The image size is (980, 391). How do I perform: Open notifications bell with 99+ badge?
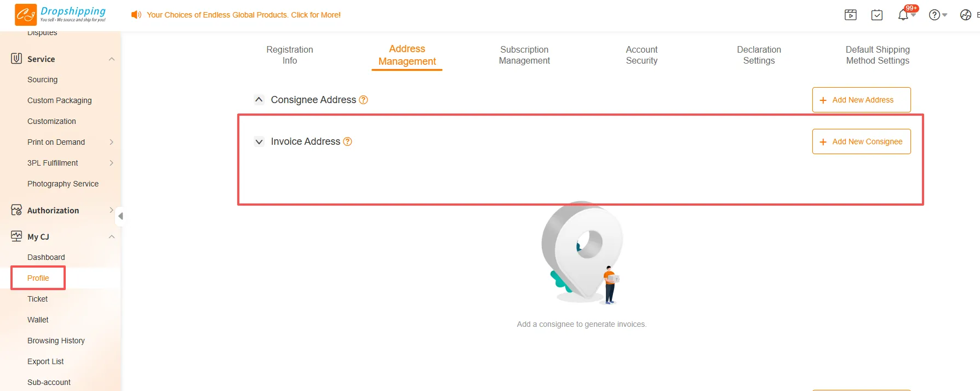point(903,15)
